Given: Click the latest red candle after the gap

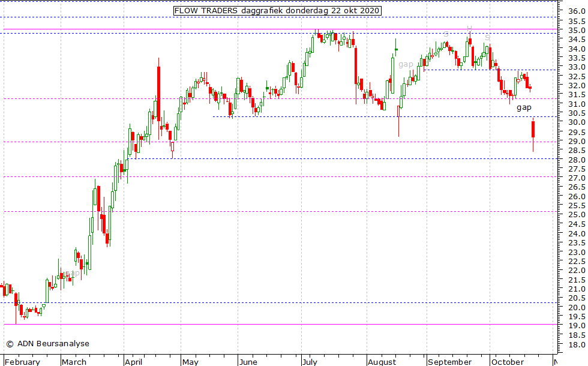Looking at the screenshot, I should 533,130.
